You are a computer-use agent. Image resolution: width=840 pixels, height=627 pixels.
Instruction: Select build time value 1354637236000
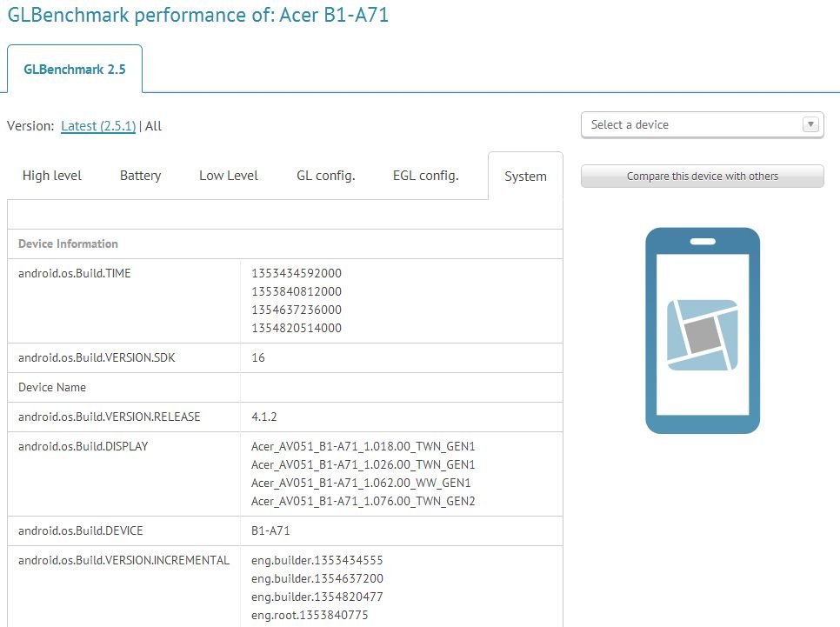[297, 310]
